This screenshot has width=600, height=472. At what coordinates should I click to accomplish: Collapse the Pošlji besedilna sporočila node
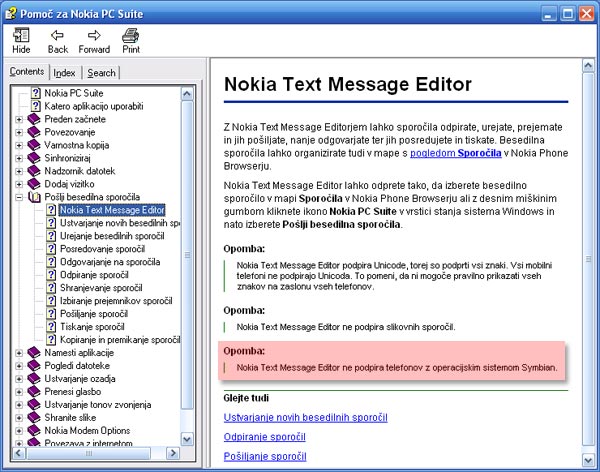click(x=19, y=198)
